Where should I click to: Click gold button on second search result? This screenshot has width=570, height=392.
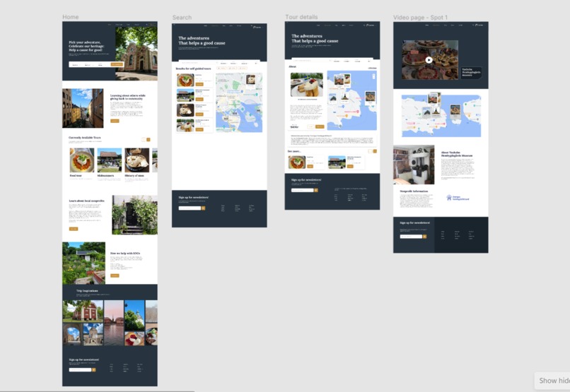(199, 99)
